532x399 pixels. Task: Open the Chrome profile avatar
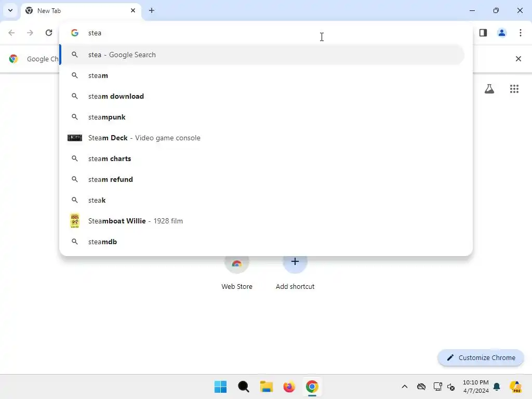coord(502,33)
